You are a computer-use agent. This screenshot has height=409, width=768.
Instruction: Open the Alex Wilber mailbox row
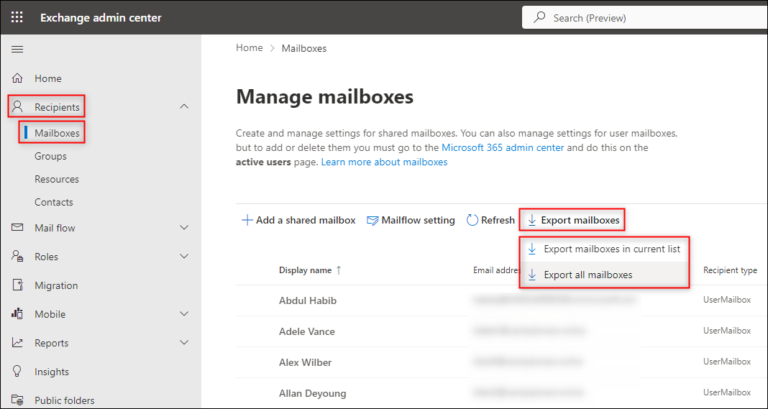tap(502, 362)
